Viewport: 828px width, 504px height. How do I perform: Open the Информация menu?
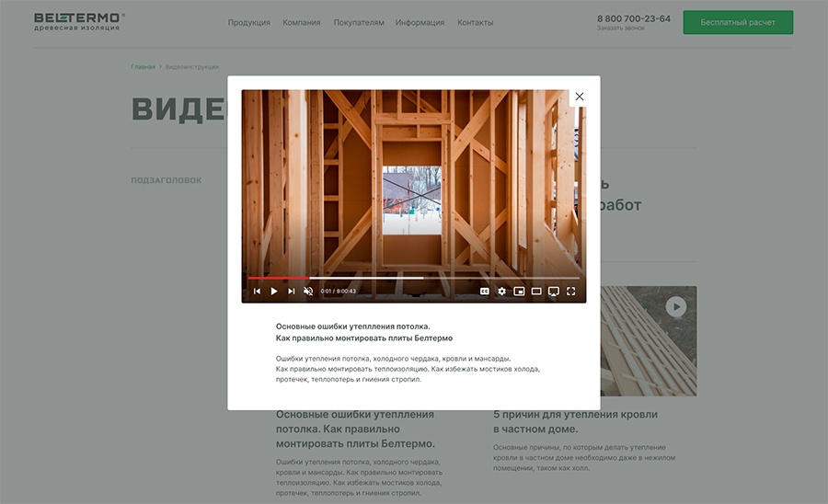coord(420,23)
